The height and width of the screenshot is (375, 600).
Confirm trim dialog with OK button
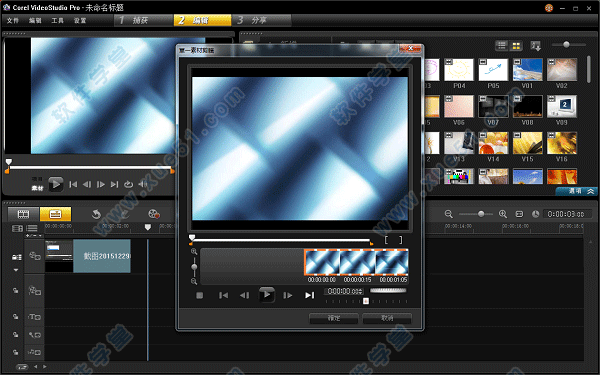[x=334, y=318]
